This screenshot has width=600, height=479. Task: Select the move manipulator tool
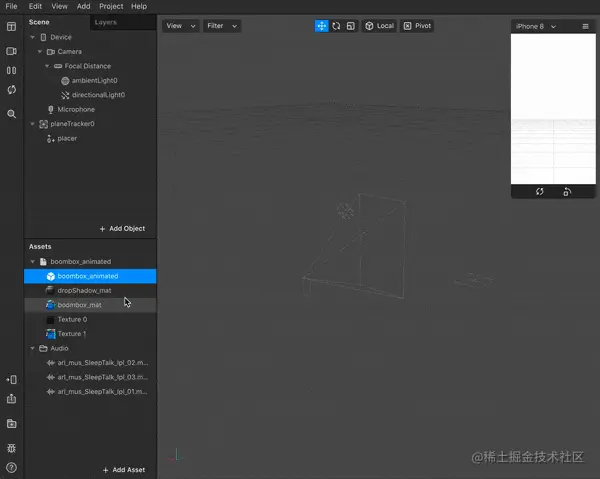[x=321, y=26]
